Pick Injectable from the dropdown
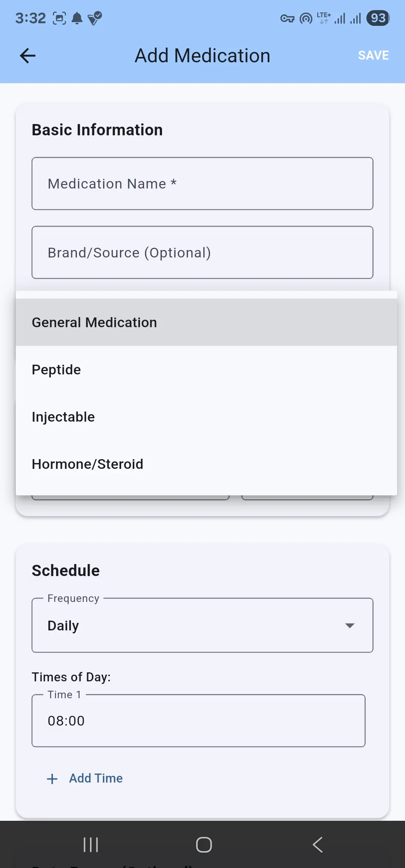The width and height of the screenshot is (405, 868). coord(206,417)
